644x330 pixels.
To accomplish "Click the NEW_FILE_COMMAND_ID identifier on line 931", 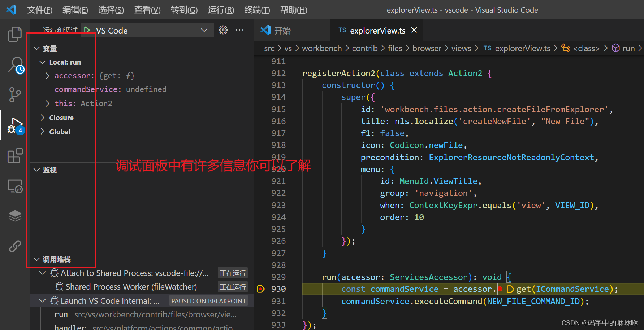I will pyautogui.click(x=533, y=301).
